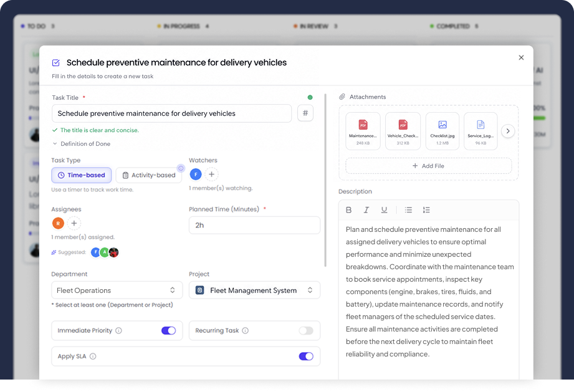
Task: Click info badge on Activity-based option
Action: click(x=181, y=168)
